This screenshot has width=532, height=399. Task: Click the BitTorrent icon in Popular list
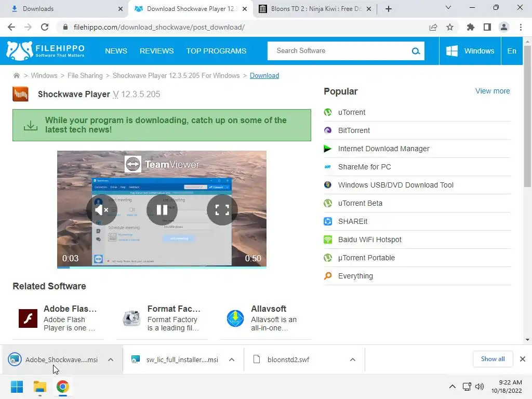click(x=328, y=130)
